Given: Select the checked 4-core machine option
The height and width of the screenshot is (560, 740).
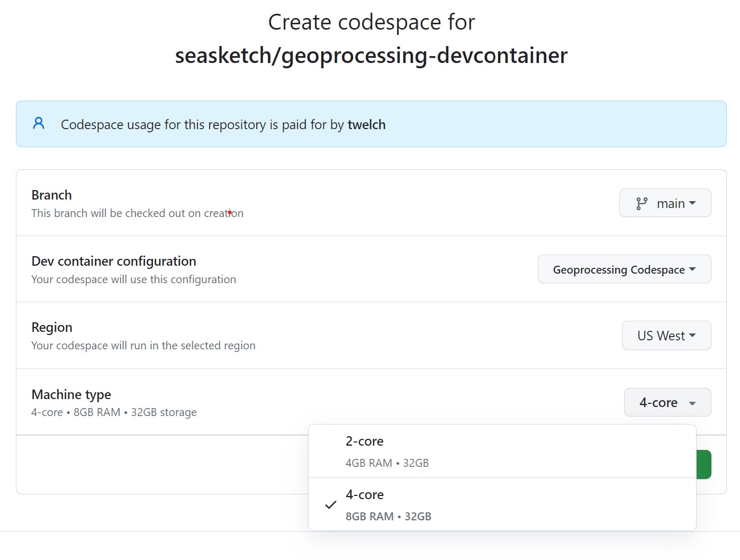Looking at the screenshot, I should [502, 504].
